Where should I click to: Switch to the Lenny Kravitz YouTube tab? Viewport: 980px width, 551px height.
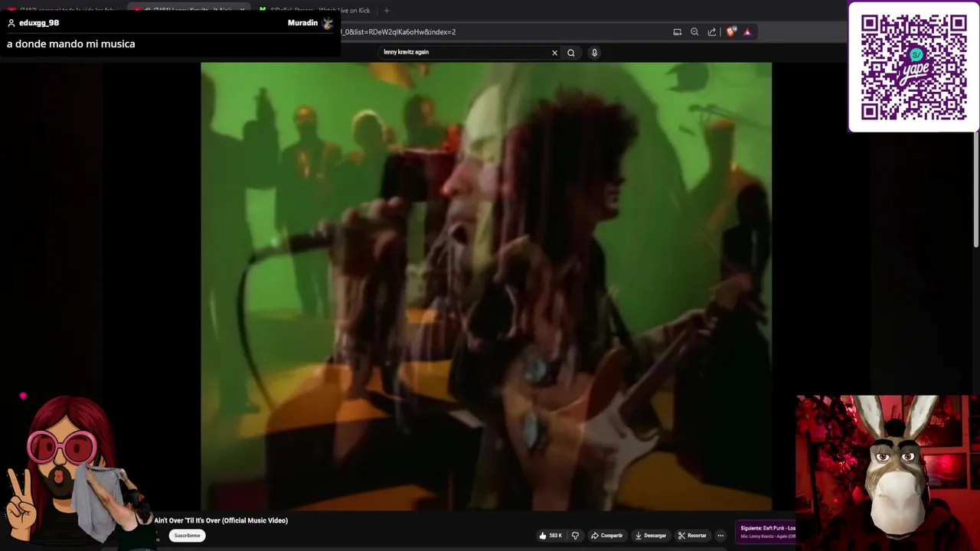click(x=188, y=11)
